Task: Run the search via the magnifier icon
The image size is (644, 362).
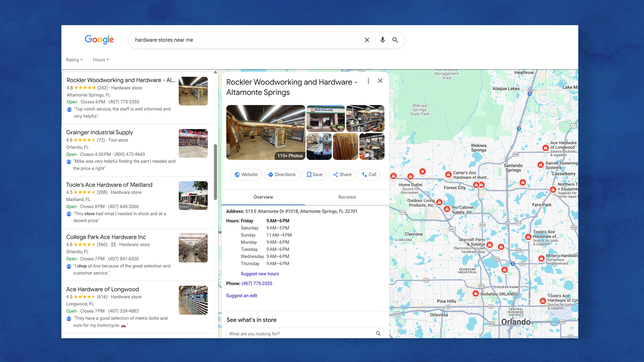Action: point(395,40)
